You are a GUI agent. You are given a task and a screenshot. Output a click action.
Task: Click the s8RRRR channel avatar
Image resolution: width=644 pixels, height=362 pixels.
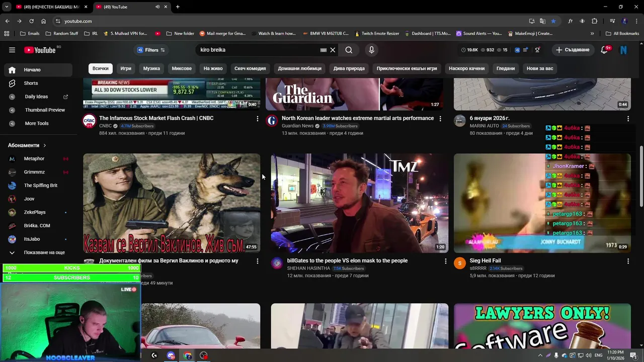coord(460,263)
